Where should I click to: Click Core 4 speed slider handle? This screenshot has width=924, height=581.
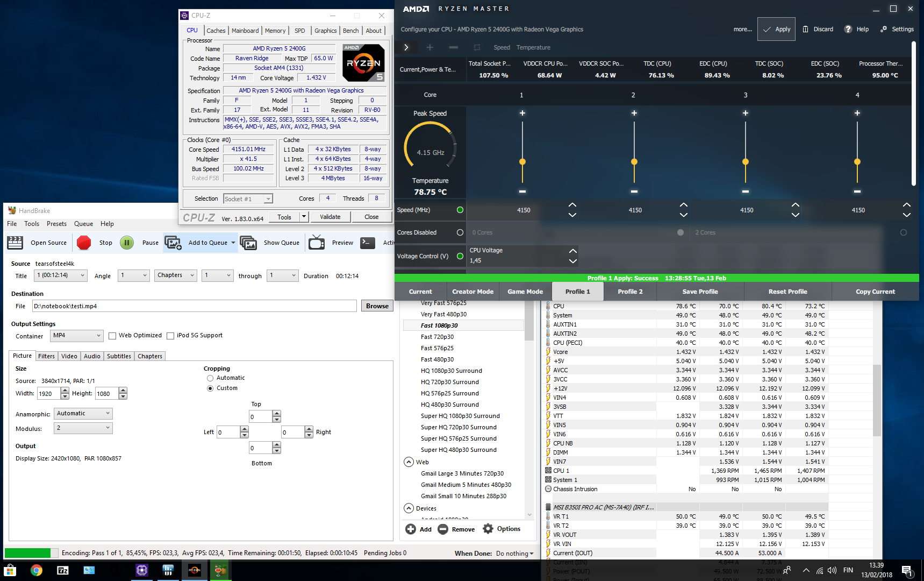pyautogui.click(x=857, y=162)
